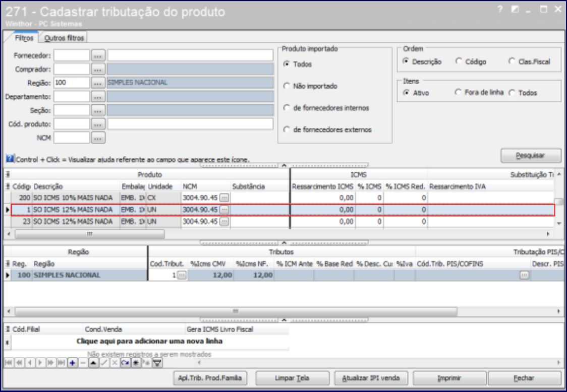567x392 pixels.
Task: Jump forward a page with the double-right arrow
Action: pyautogui.click(x=51, y=363)
